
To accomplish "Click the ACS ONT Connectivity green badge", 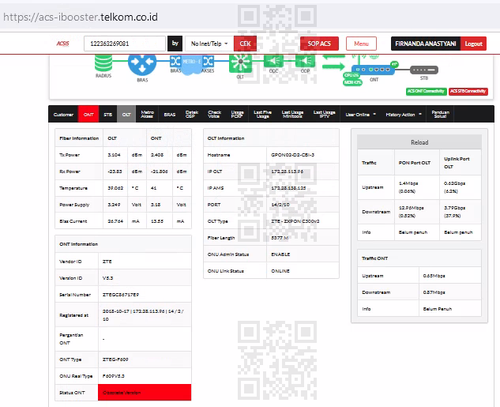I will tap(426, 91).
